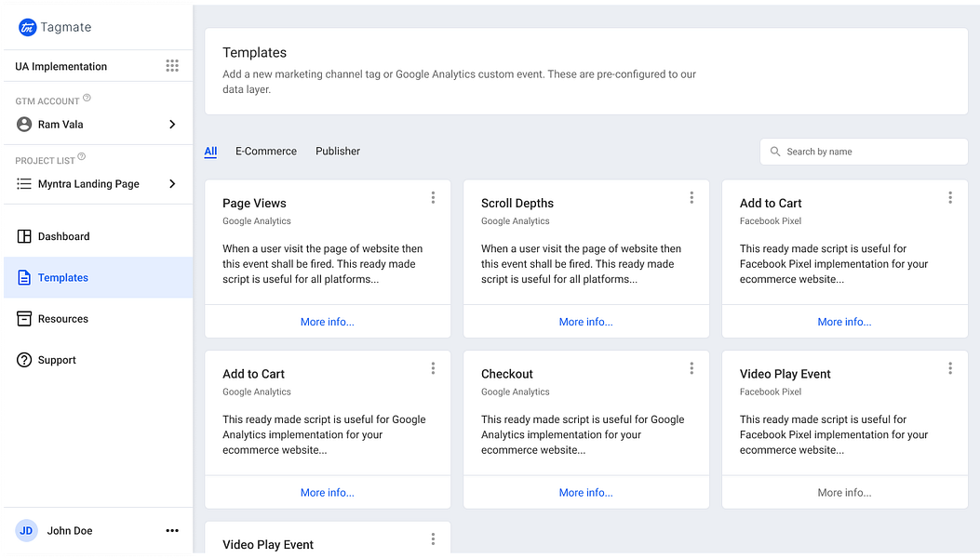This screenshot has width=980, height=558.
Task: Click the Checkout card title
Action: pos(507,374)
